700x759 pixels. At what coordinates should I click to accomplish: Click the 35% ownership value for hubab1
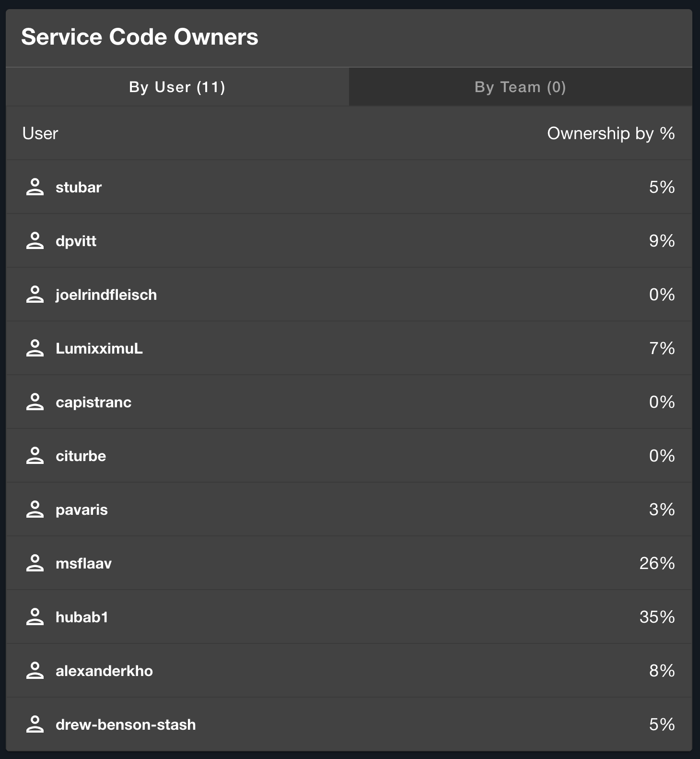657,617
